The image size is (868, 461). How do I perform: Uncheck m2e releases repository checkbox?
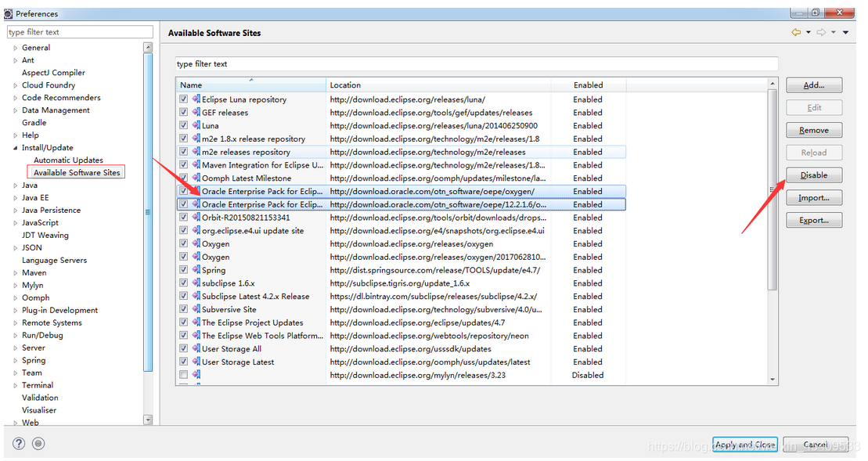(183, 151)
